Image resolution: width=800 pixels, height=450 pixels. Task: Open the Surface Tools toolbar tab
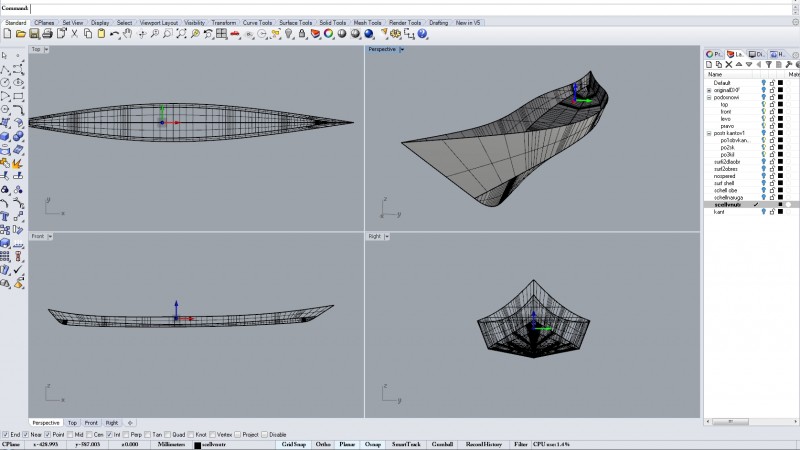tap(295, 22)
